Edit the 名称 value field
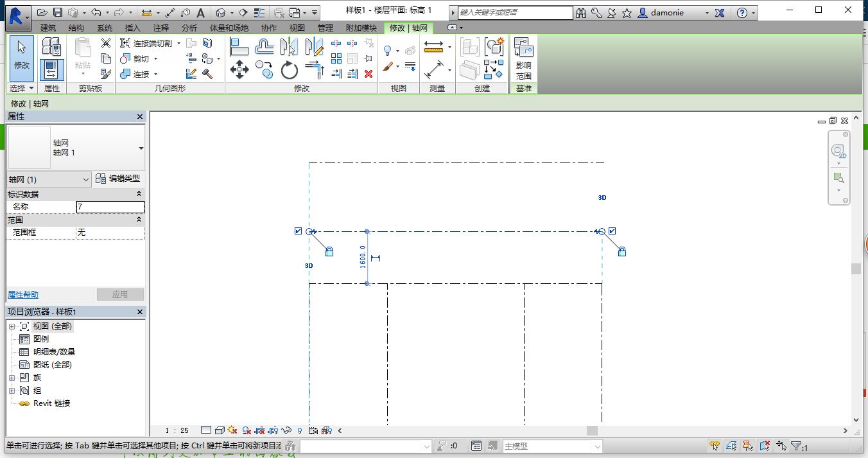 (110, 207)
